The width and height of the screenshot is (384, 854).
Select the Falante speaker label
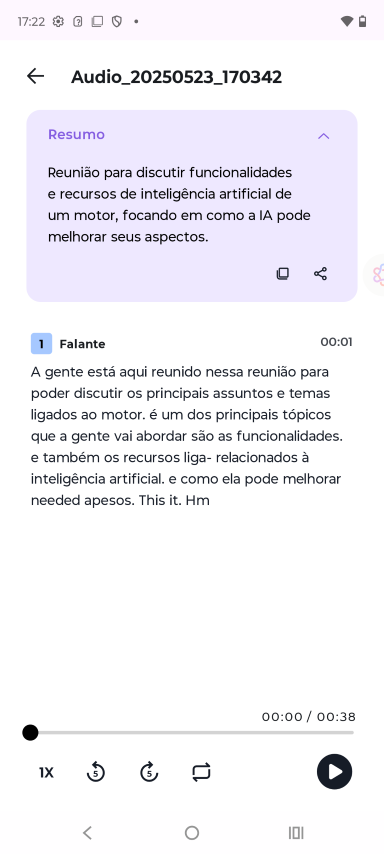click(x=82, y=344)
